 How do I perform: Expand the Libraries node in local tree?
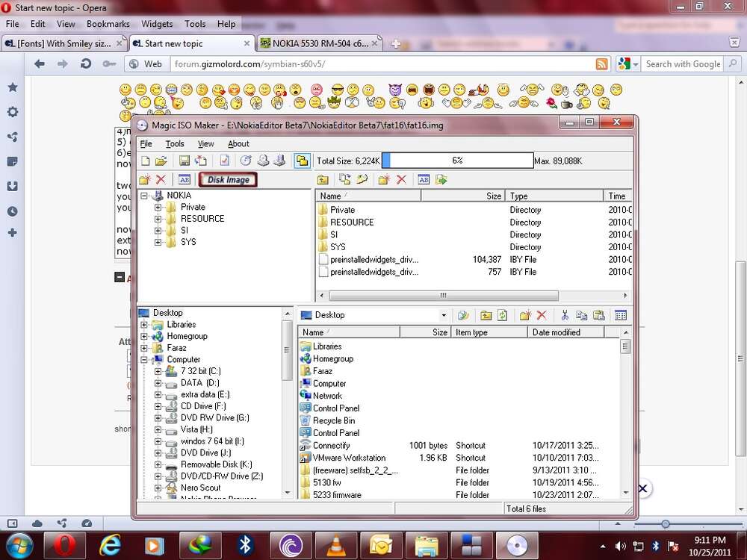(x=144, y=325)
